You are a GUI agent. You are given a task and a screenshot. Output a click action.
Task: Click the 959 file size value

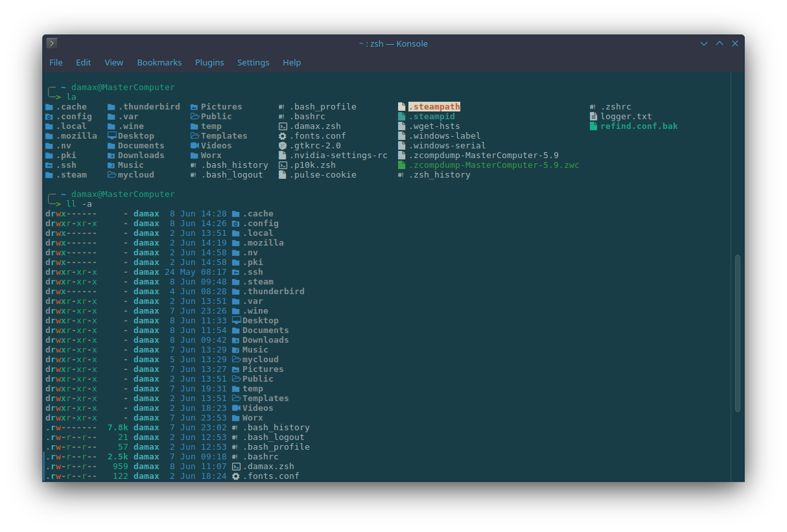point(121,467)
